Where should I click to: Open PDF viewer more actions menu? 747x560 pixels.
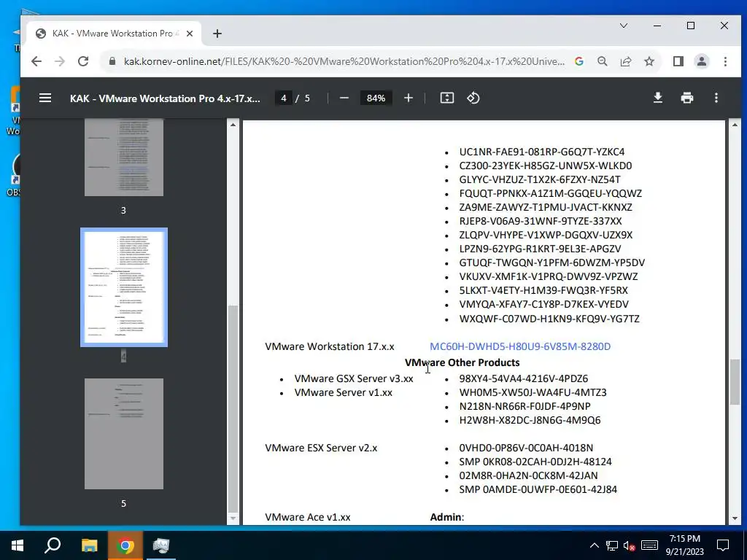point(716,98)
